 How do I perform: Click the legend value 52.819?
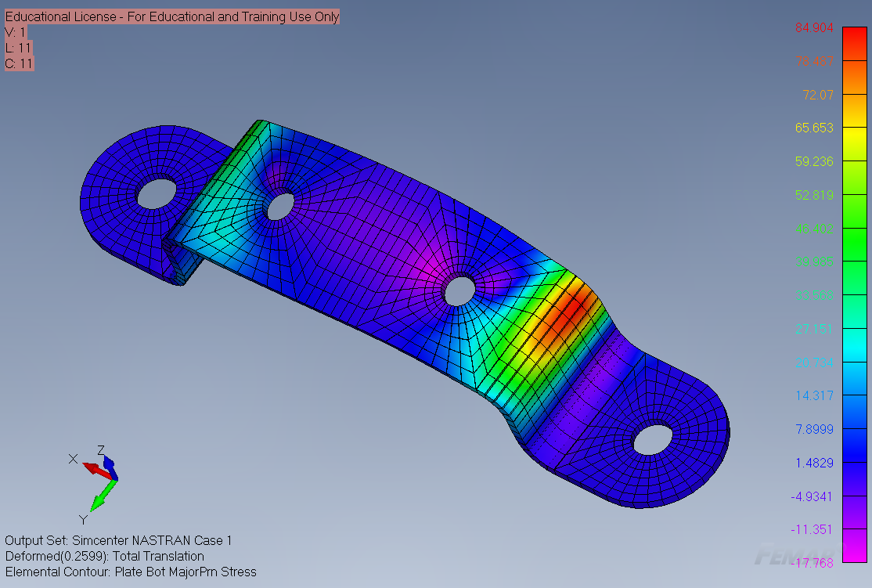tap(814, 195)
